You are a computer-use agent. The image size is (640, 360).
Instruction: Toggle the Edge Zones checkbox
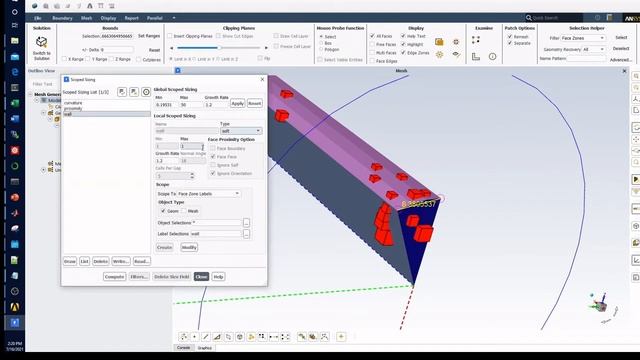tap(403, 53)
